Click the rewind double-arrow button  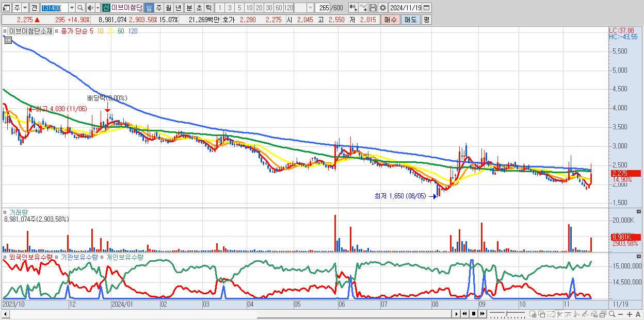(464, 314)
